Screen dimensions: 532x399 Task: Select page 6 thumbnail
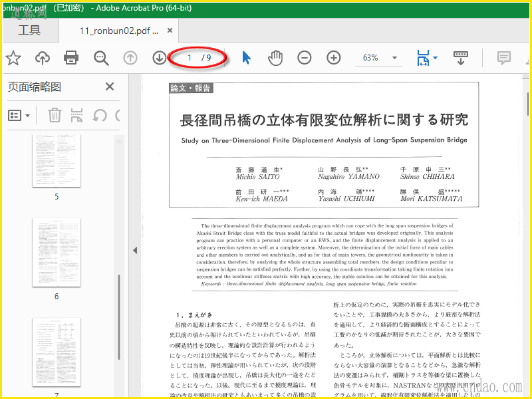coord(57,253)
